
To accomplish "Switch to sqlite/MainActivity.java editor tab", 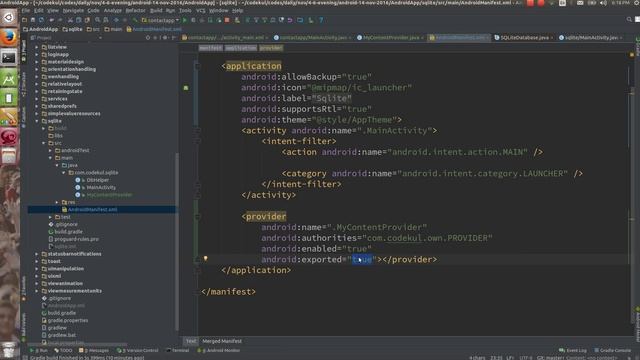I will [591, 38].
